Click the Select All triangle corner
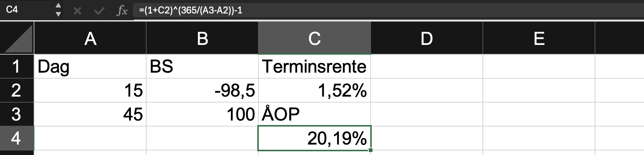644x155 pixels. [17, 38]
